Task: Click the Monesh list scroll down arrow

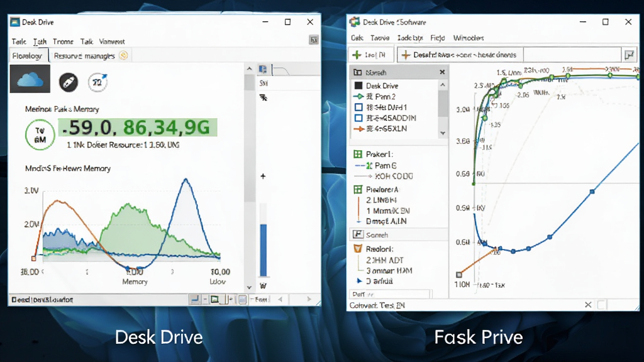Action: (443, 133)
